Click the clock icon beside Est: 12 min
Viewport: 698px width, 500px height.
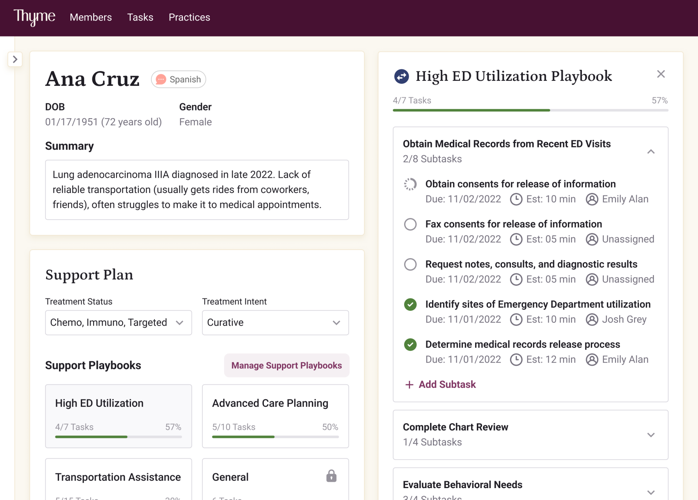[516, 359]
